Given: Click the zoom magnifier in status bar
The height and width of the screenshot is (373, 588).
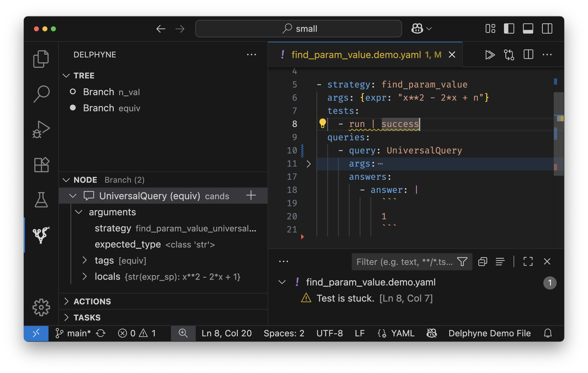Looking at the screenshot, I should pos(183,333).
